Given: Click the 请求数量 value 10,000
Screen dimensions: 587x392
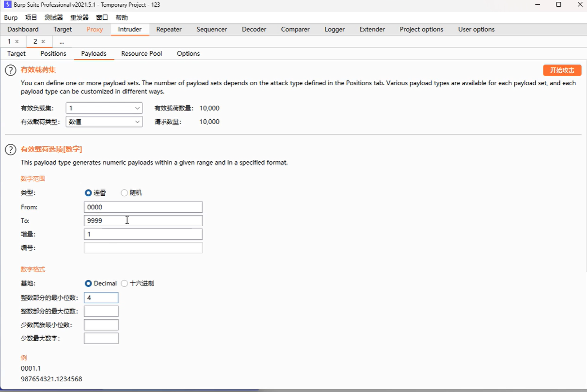Looking at the screenshot, I should coord(209,122).
